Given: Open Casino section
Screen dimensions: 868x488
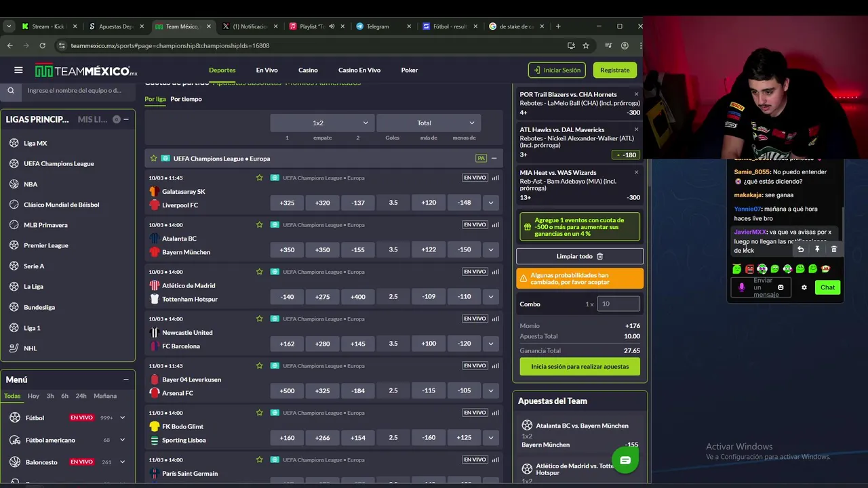Looking at the screenshot, I should (x=308, y=70).
